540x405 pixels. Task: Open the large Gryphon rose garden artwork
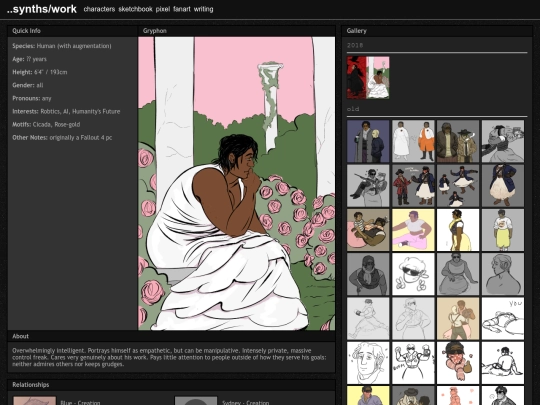coord(237,184)
